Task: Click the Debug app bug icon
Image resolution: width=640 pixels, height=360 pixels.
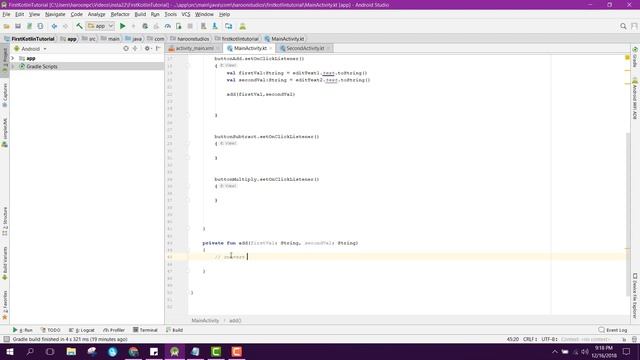Action: (145, 26)
